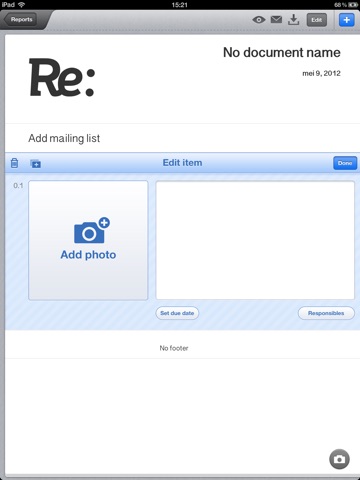Tap 'No footer' to edit footer

pos(174,348)
